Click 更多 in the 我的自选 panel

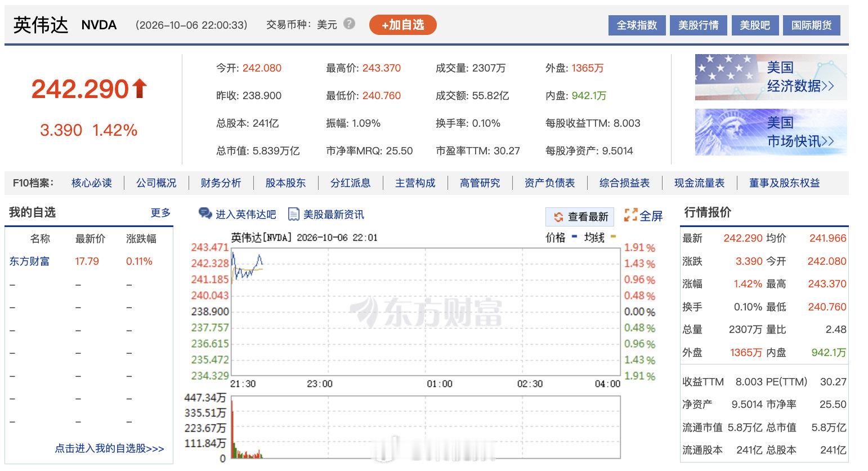160,213
